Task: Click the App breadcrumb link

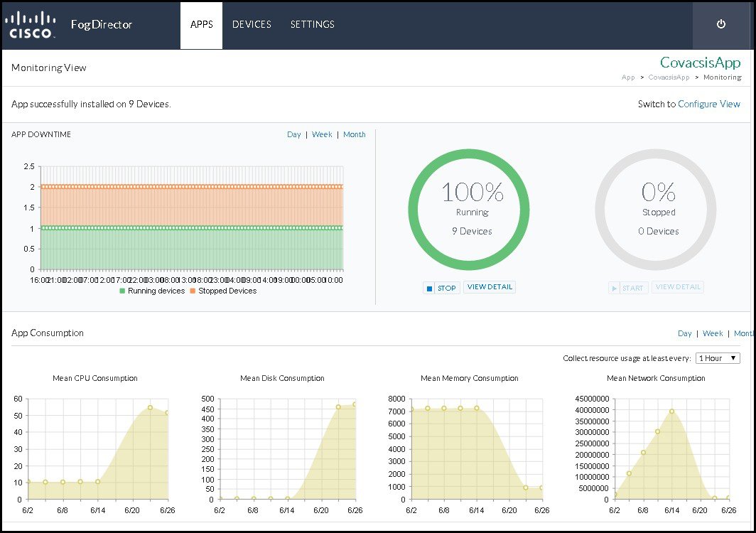Action: click(x=628, y=77)
